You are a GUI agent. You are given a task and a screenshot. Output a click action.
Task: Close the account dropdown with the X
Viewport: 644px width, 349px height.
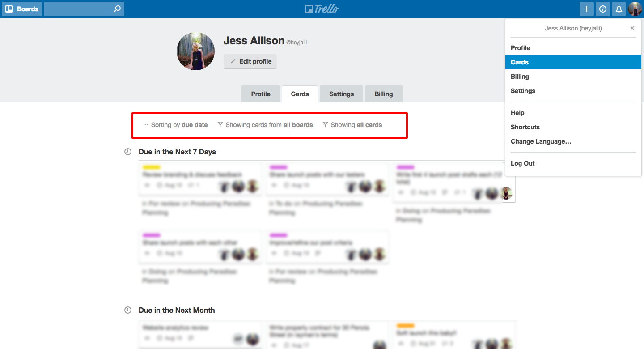coord(632,28)
